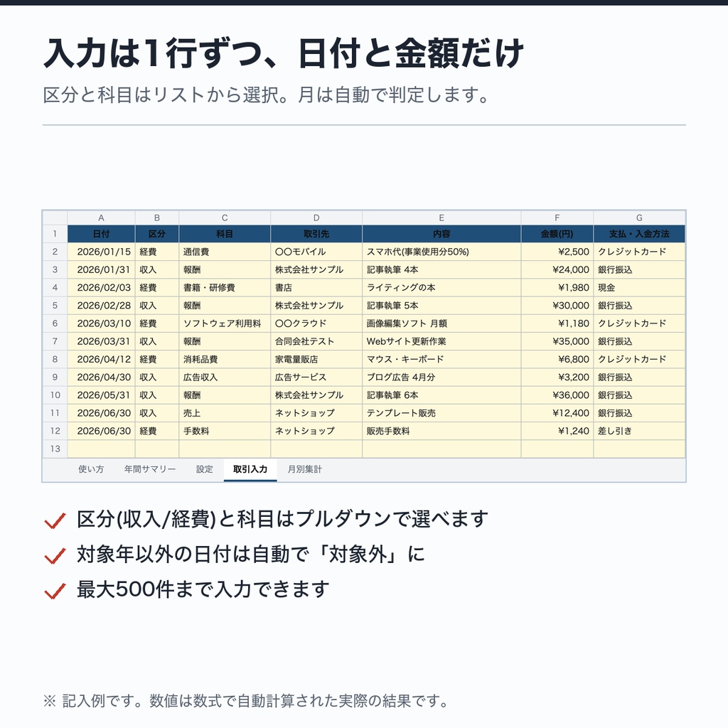Image resolution: width=728 pixels, height=728 pixels.
Task: Select the 〇〇モバイル cell
Action: (316, 252)
